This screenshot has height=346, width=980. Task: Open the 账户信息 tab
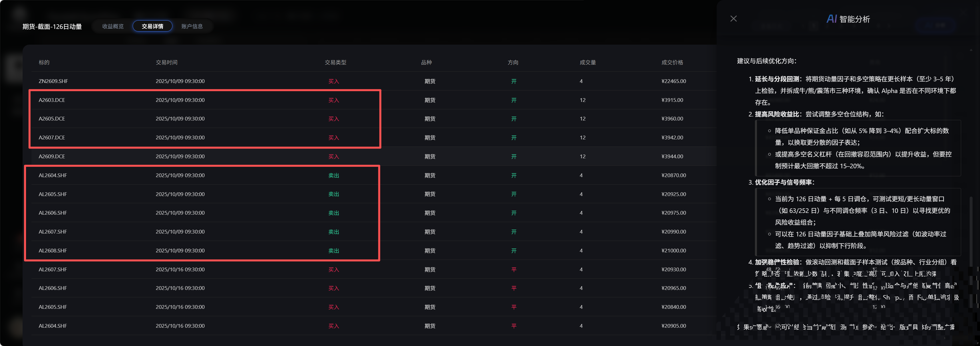[x=192, y=26]
